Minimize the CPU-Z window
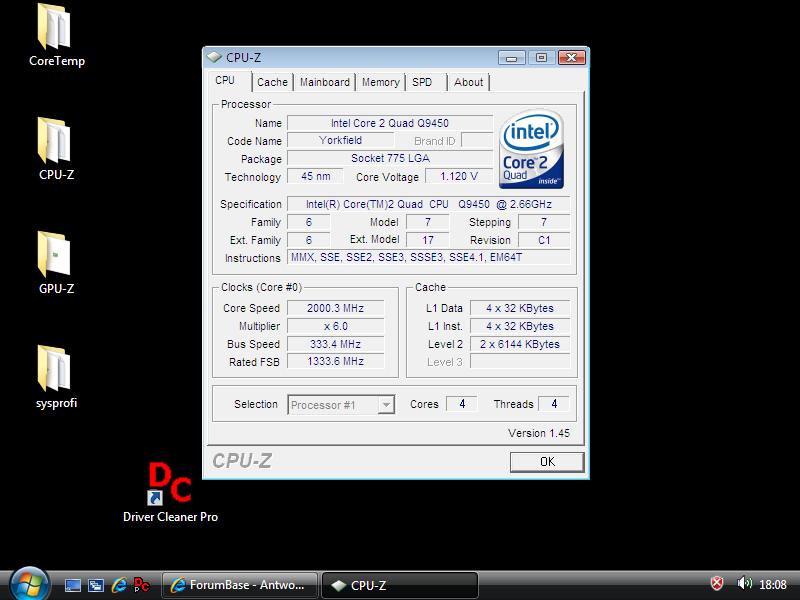800x600 pixels. (x=512, y=58)
